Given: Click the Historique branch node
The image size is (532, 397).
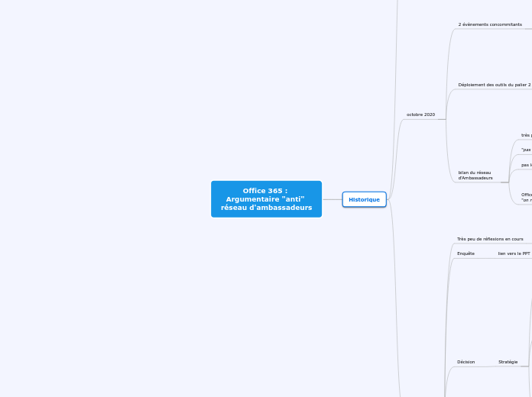Looking at the screenshot, I should [364, 199].
